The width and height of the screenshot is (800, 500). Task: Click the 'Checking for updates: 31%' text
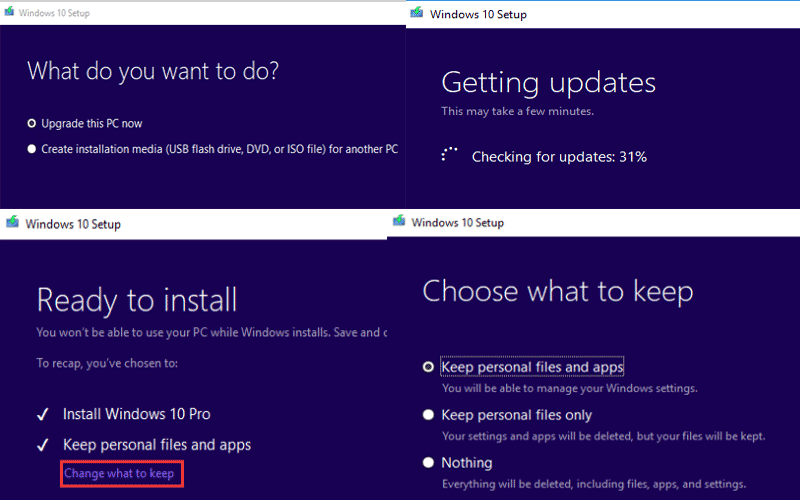tap(559, 157)
